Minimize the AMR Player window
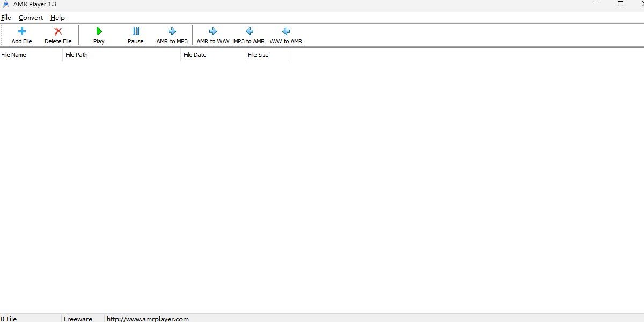The image size is (644, 322). [x=596, y=4]
